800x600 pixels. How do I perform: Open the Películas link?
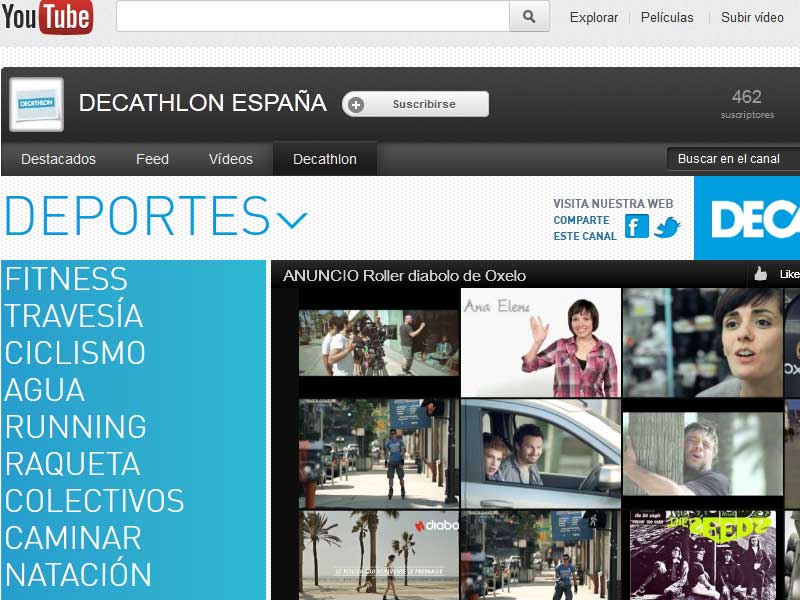coord(667,17)
